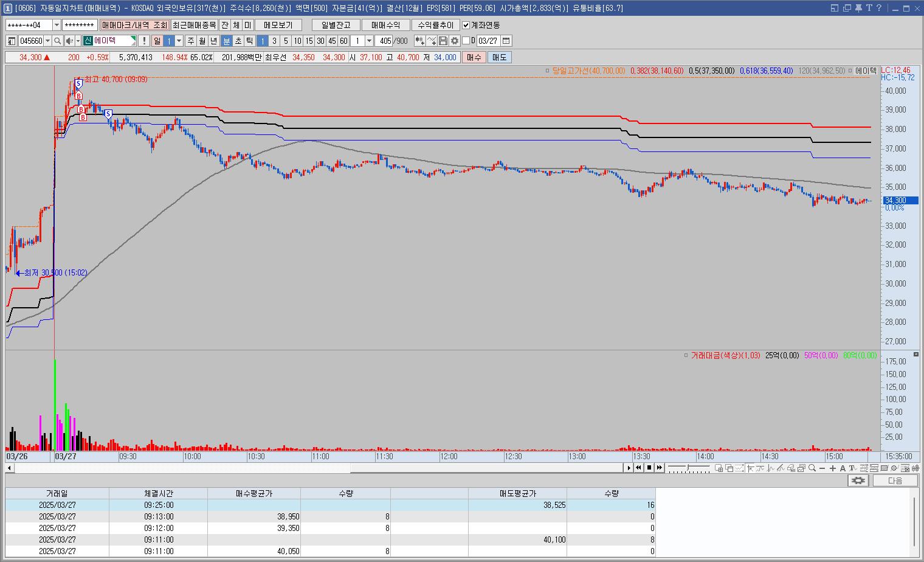Click the stock search magnifier icon
Viewport: 924px width, 562px height.
pyautogui.click(x=58, y=41)
